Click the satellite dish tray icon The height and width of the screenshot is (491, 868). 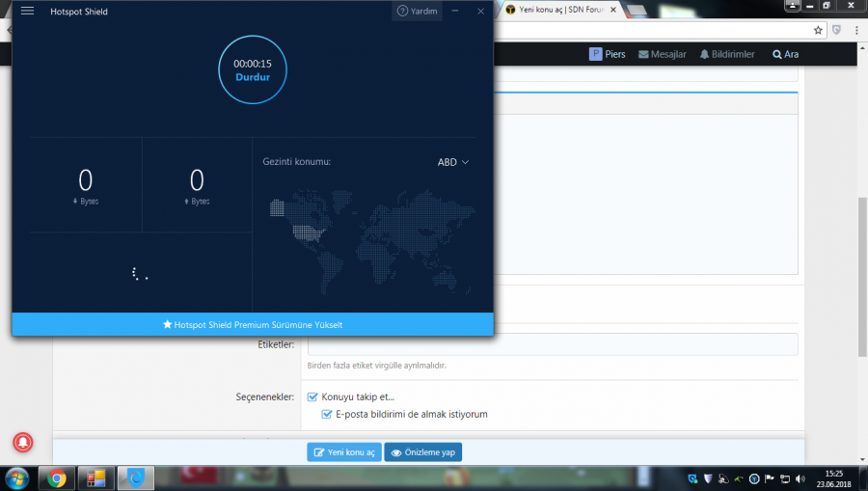tap(723, 478)
